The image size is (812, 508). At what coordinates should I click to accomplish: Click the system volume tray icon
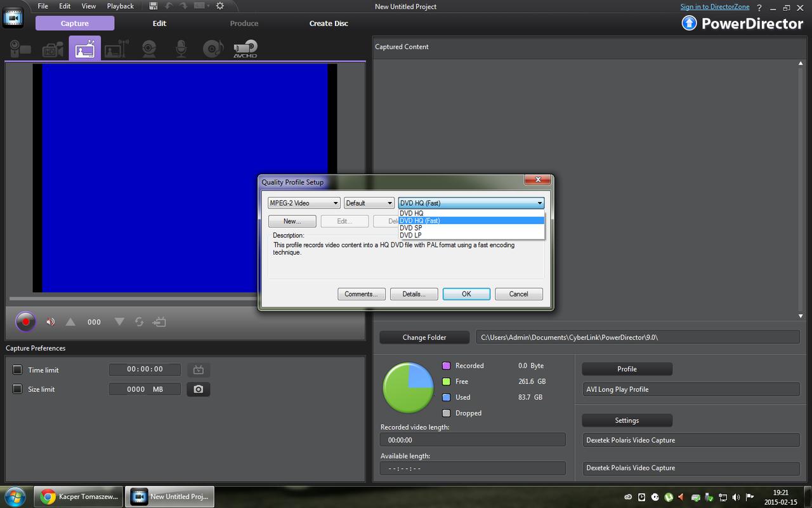tap(737, 497)
